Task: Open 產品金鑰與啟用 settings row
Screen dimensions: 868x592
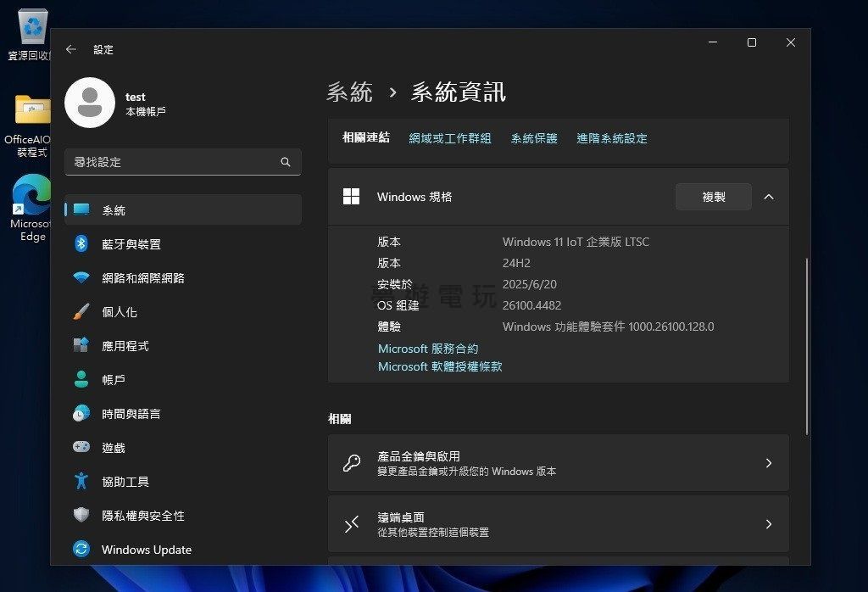Action: coord(558,463)
